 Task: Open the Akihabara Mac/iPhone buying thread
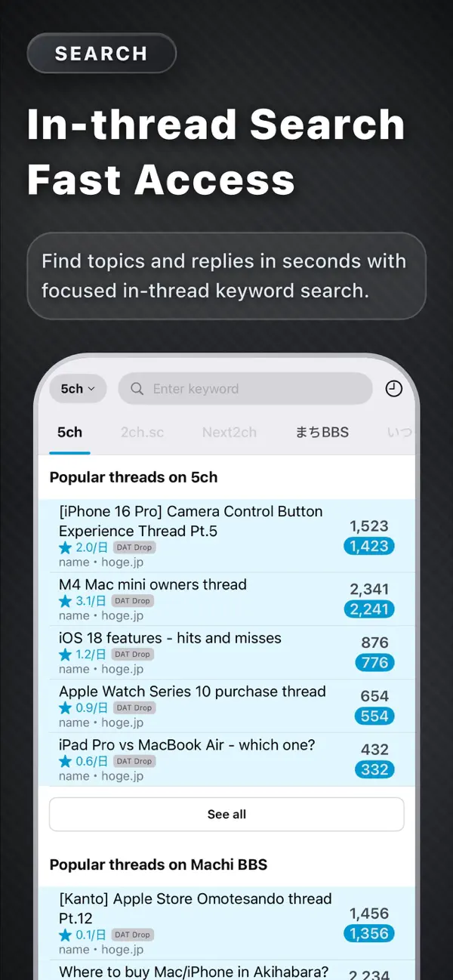[x=192, y=972]
